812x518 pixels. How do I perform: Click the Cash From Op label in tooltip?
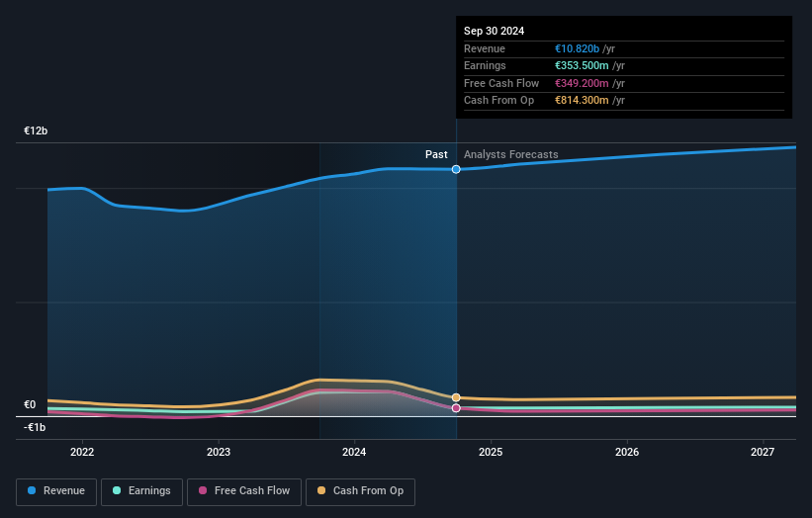pos(498,101)
